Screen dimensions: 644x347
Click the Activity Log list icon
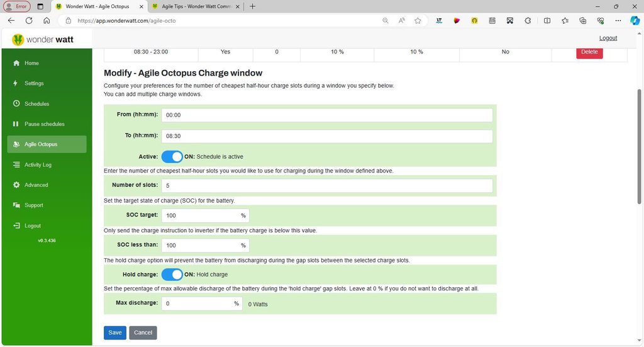16,165
